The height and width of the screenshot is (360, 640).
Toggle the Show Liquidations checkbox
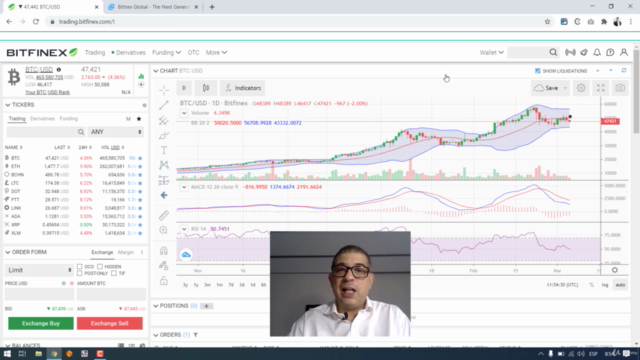tap(538, 71)
